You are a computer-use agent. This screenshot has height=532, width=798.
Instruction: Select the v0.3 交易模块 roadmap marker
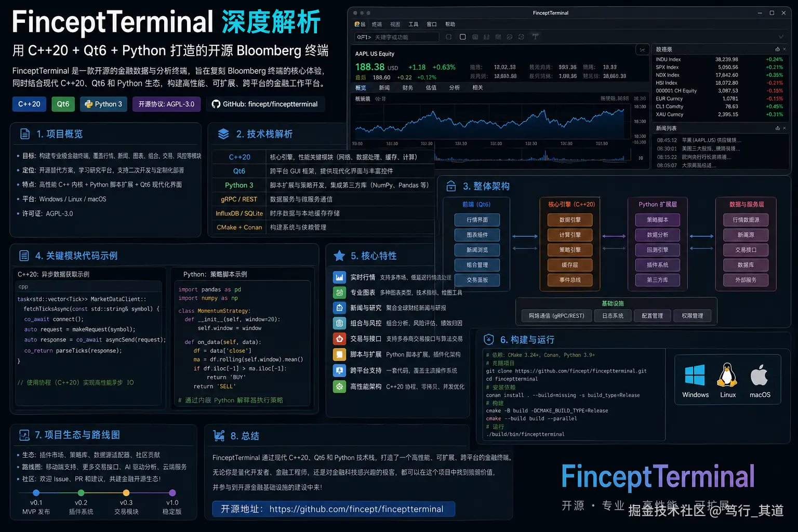pos(126,493)
